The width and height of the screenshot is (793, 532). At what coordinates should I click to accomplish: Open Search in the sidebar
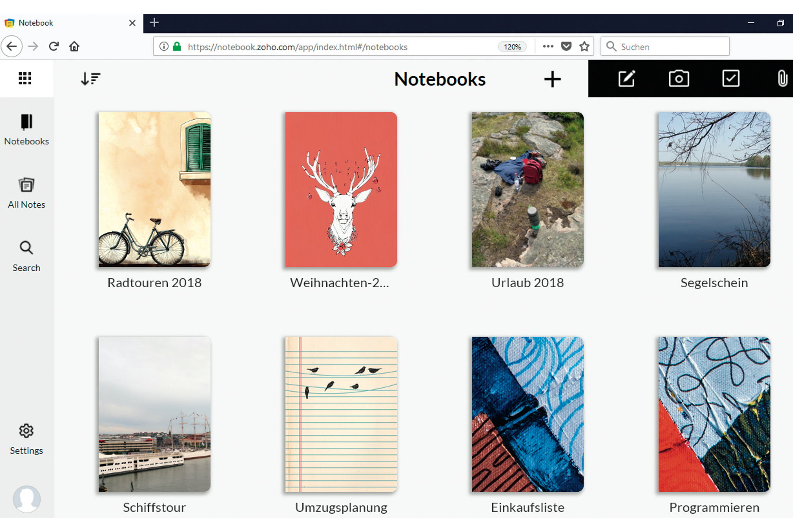tap(26, 256)
